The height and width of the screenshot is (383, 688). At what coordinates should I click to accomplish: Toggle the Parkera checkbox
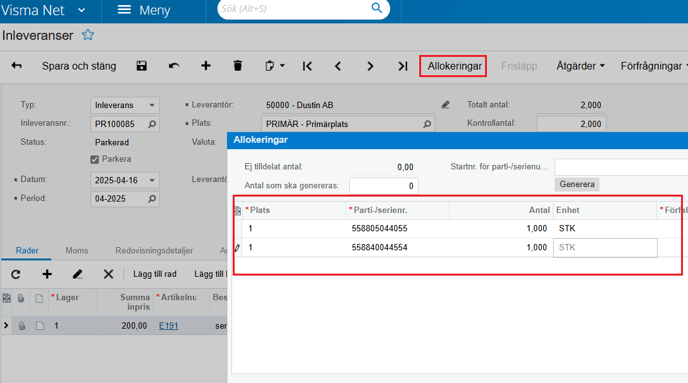click(94, 159)
